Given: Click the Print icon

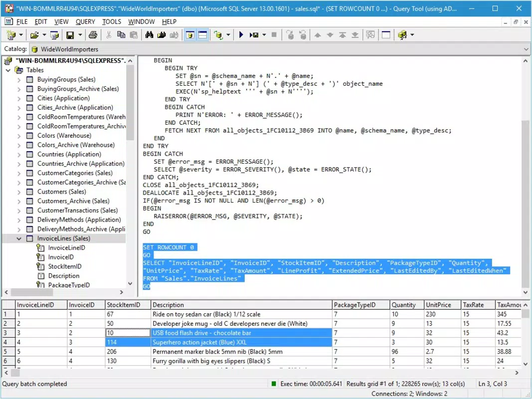Looking at the screenshot, I should click(x=93, y=35).
